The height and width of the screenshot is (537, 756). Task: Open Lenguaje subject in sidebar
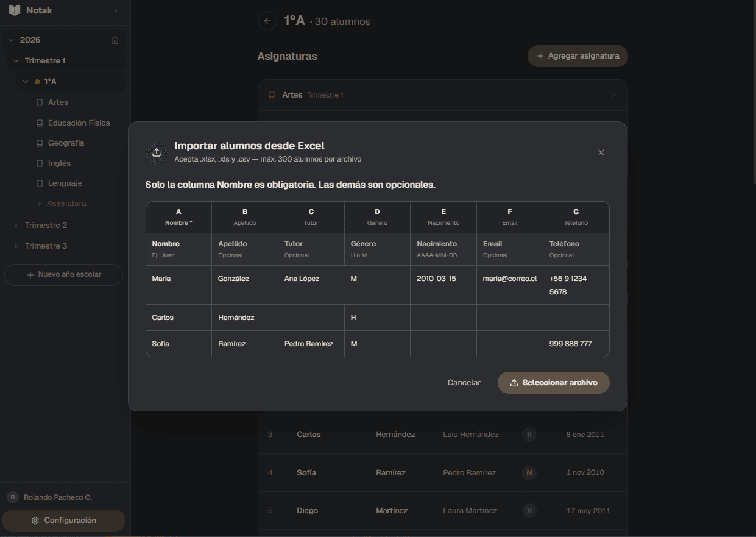[65, 183]
